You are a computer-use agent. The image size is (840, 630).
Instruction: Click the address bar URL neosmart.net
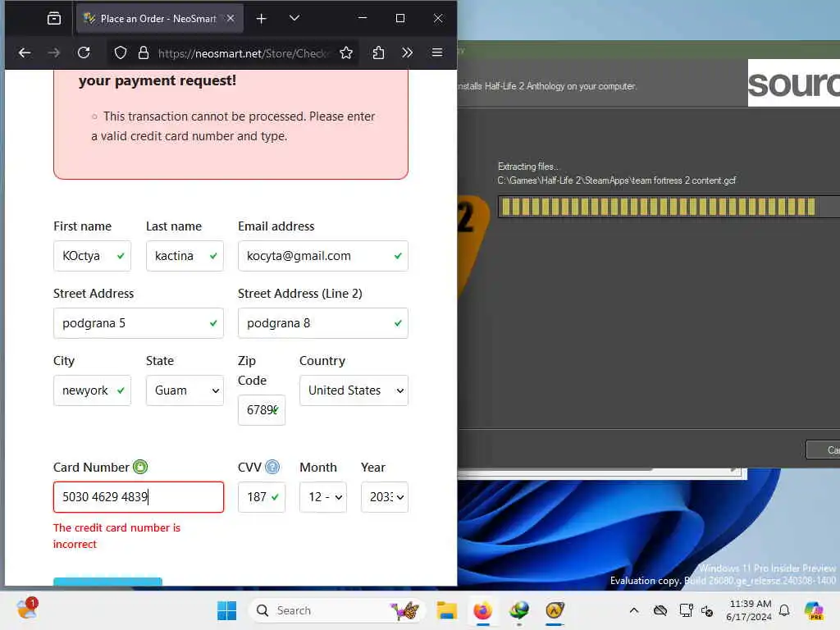tap(243, 53)
